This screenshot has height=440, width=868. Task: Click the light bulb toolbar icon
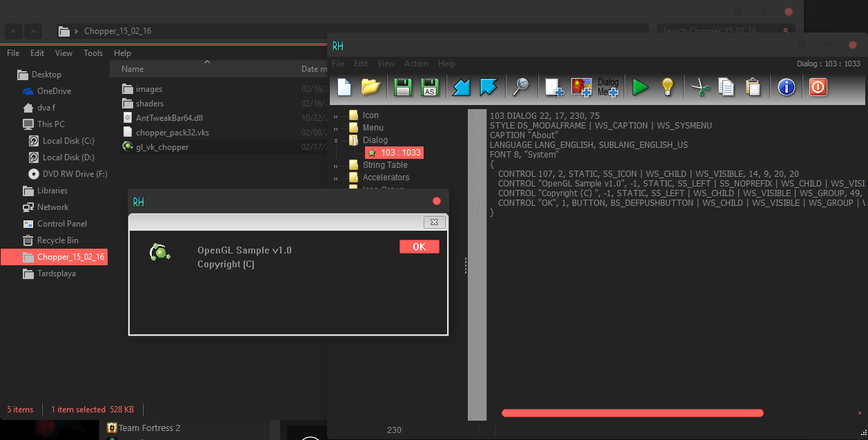tap(667, 87)
